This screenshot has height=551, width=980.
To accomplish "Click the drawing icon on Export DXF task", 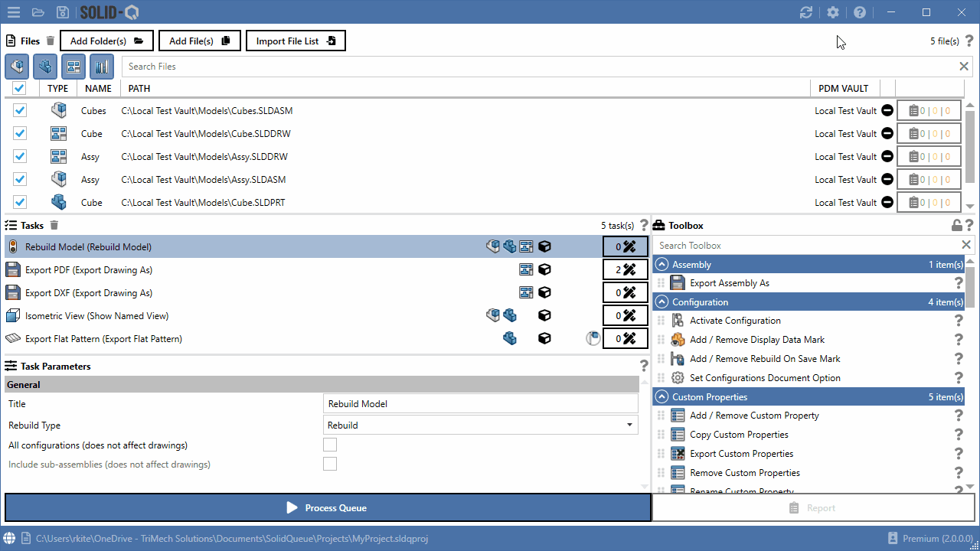I will click(526, 292).
